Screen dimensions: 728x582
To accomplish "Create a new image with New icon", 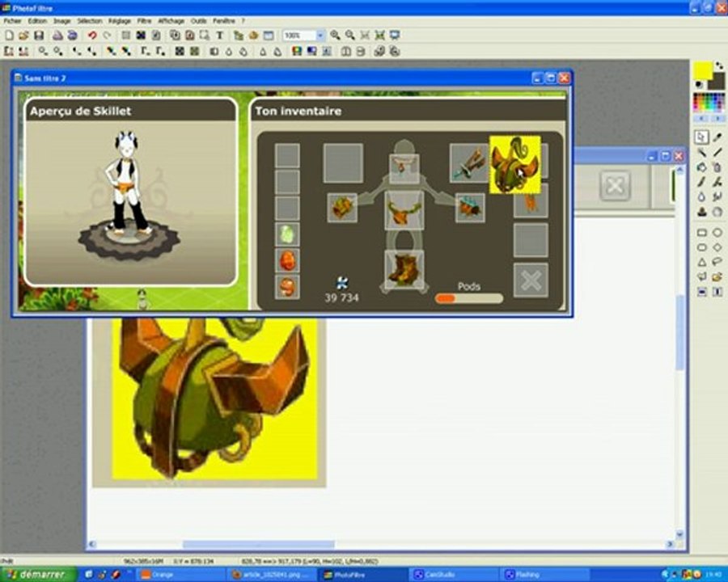I will click(x=9, y=36).
